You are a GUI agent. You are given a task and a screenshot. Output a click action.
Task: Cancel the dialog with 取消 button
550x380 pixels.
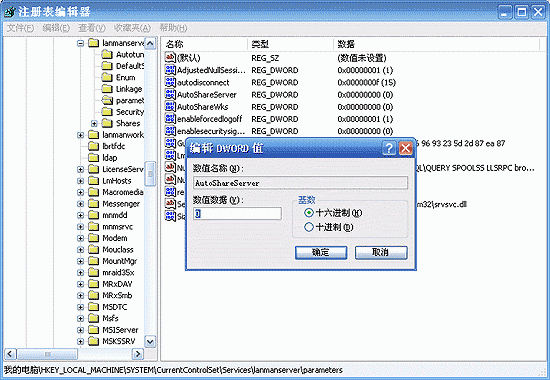pos(381,253)
